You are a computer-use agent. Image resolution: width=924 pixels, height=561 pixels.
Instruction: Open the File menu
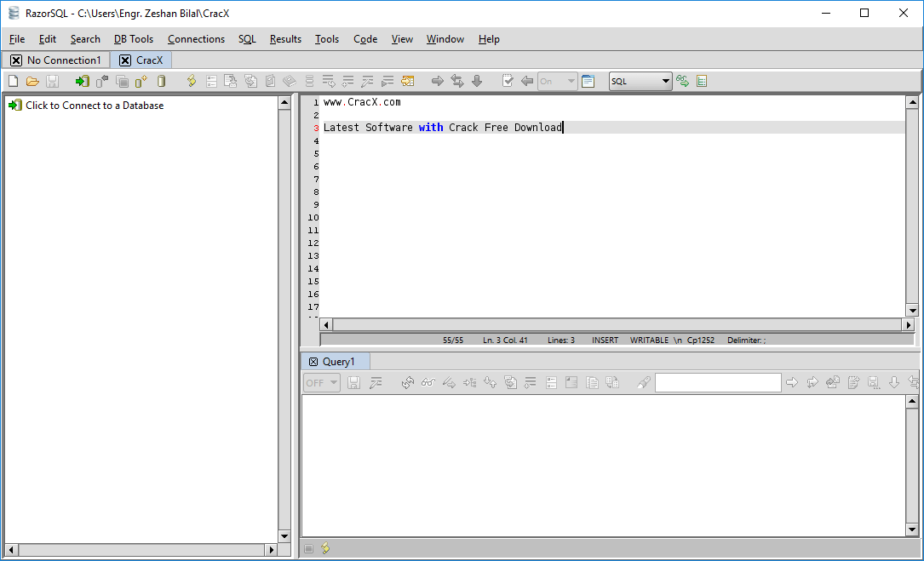coord(17,39)
